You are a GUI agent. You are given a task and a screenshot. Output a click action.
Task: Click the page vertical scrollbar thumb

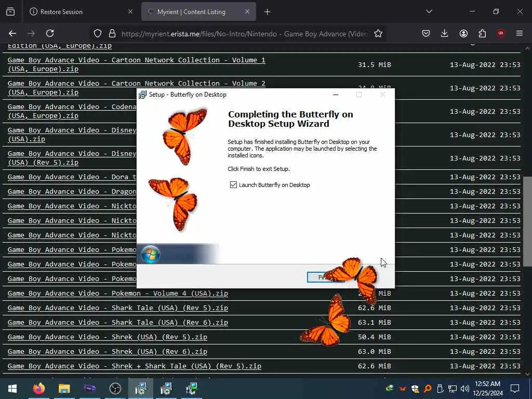(x=527, y=221)
